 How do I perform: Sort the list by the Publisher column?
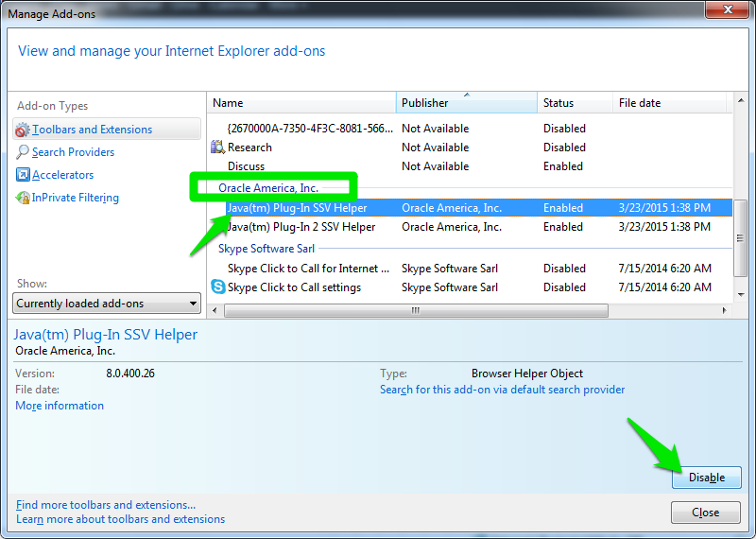(x=466, y=103)
